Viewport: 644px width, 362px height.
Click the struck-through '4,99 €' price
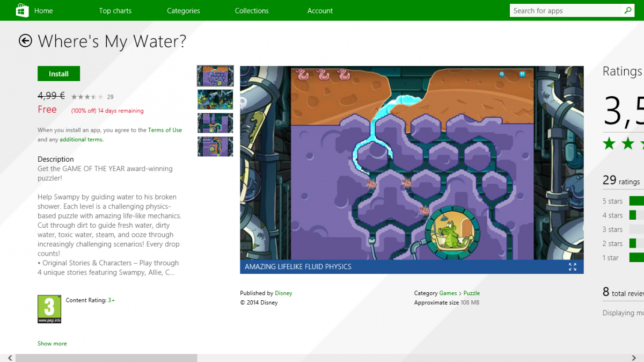(x=51, y=96)
